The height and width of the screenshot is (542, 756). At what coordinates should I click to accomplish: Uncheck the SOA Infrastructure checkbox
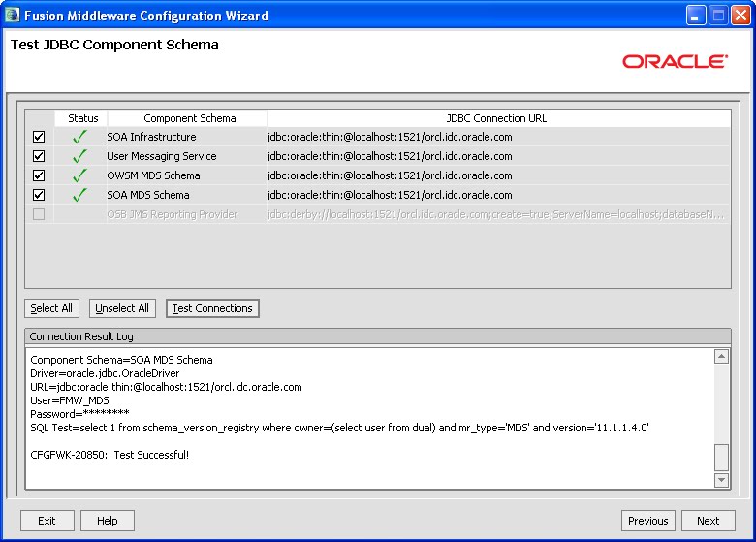point(39,137)
